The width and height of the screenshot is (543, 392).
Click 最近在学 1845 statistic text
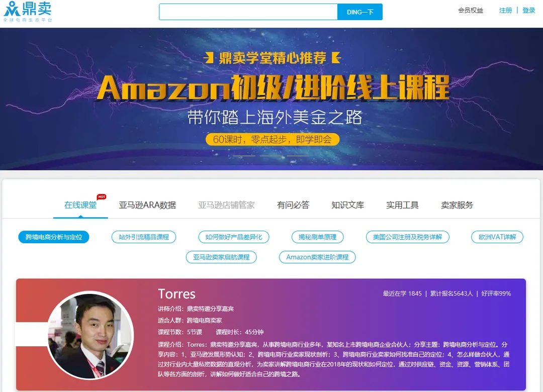[402, 293]
